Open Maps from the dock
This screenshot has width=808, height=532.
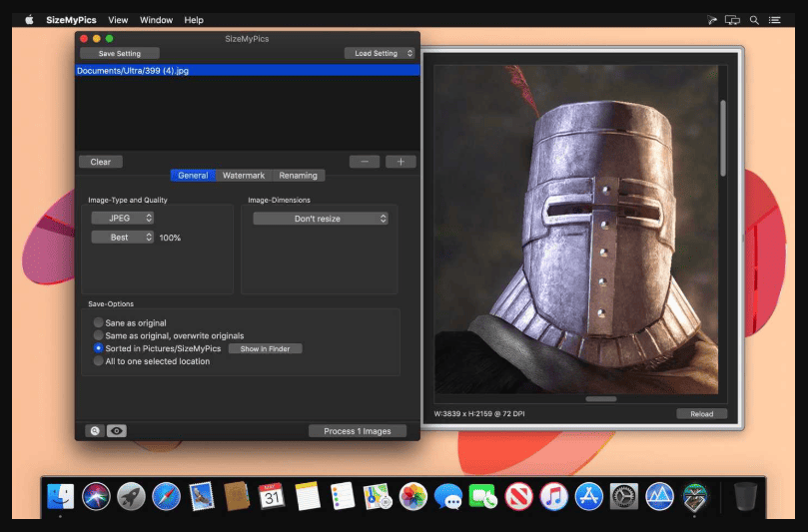378,496
